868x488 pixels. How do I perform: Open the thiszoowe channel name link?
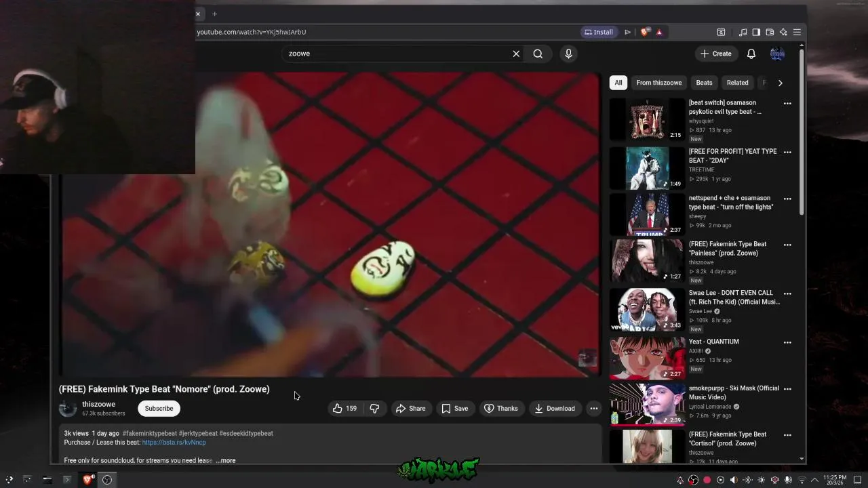[98, 404]
